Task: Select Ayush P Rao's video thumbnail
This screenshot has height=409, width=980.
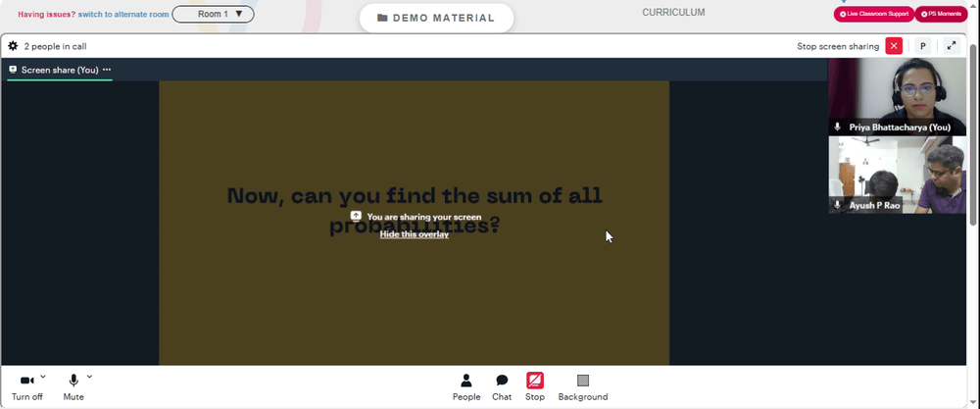Action: coord(897,176)
